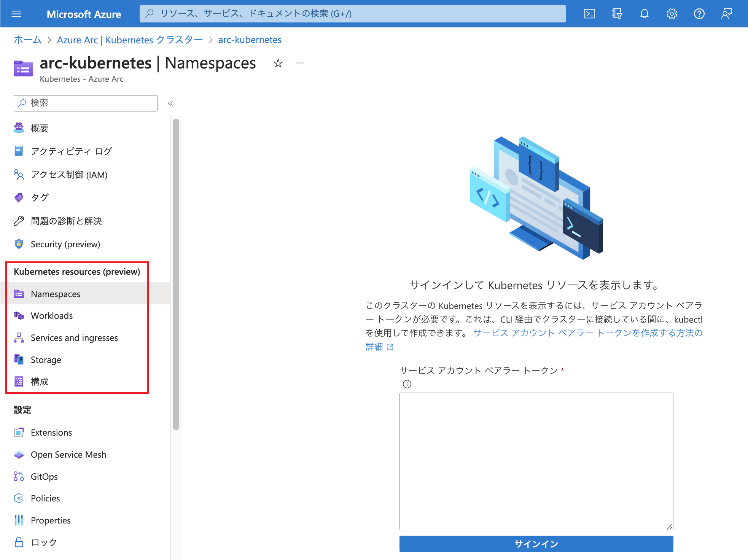Click the Security (preview) shield icon
This screenshot has width=748, height=560.
(x=19, y=244)
